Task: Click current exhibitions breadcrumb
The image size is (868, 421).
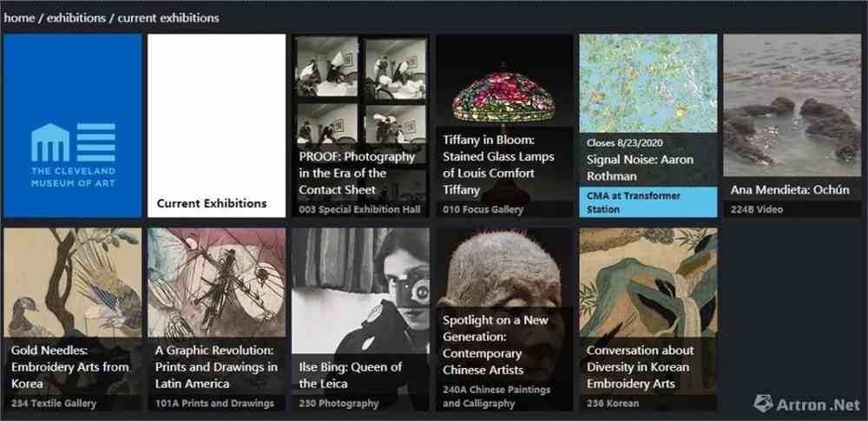Action: tap(168, 17)
